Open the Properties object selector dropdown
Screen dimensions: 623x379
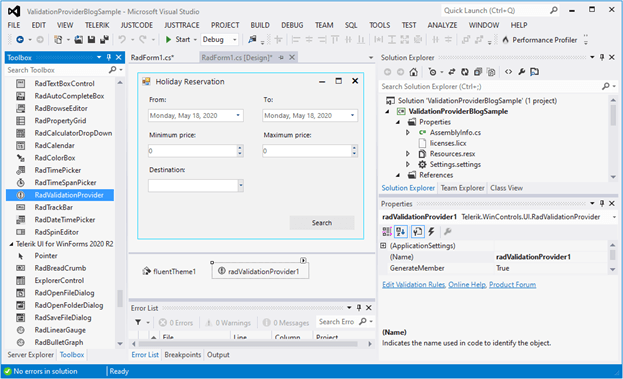point(614,217)
